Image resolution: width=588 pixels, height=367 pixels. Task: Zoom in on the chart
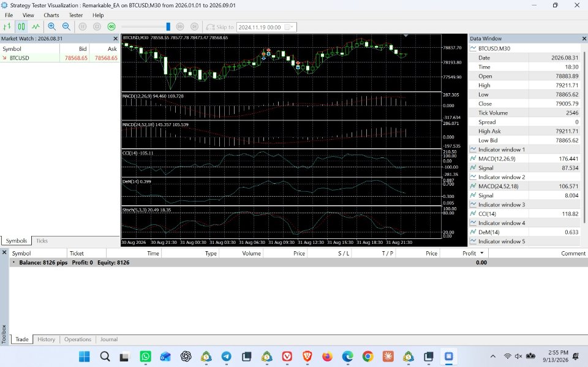[x=51, y=26]
